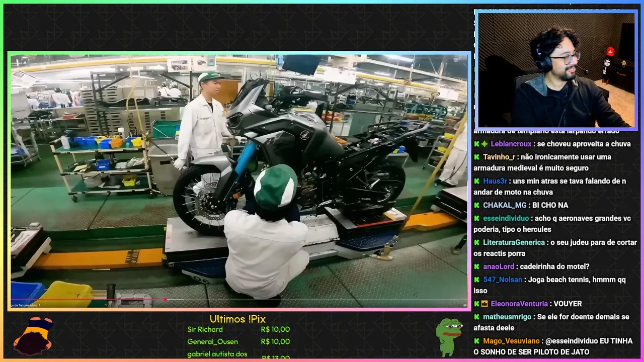Screen dimensions: 644x362
Task: Open Leblancroux's chat profile
Action: click(x=511, y=144)
